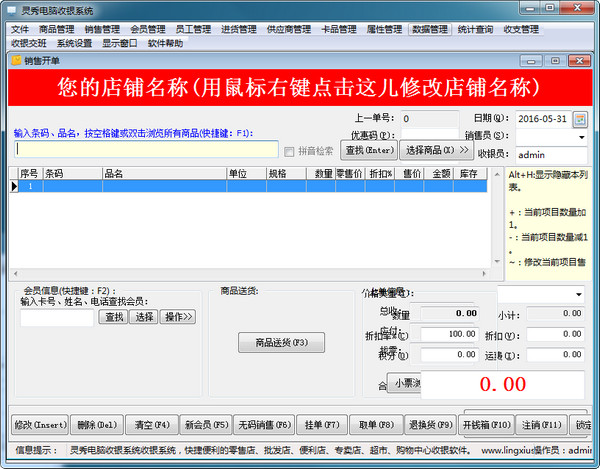Click the product gift (F3) button

click(x=281, y=343)
